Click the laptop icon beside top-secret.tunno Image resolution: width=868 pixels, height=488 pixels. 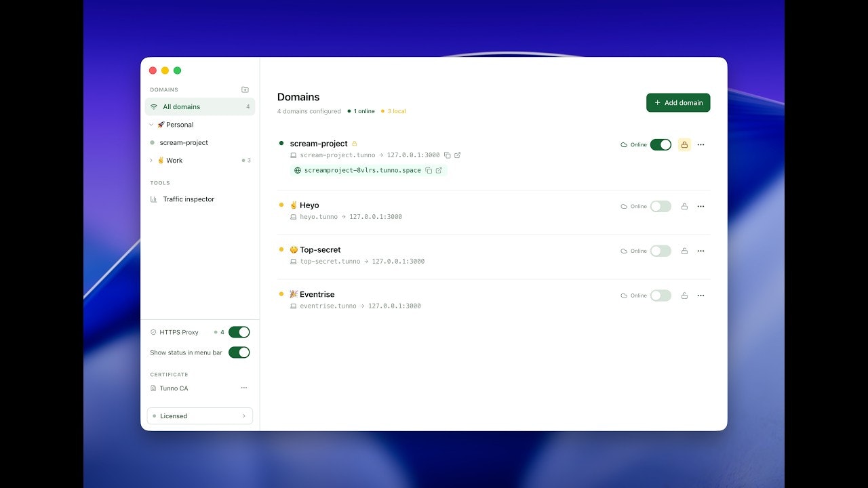pyautogui.click(x=294, y=262)
